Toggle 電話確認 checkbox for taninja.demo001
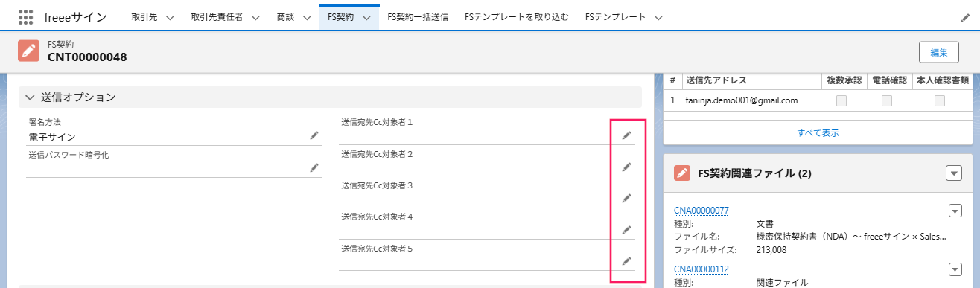The height and width of the screenshot is (288, 980). [887, 100]
